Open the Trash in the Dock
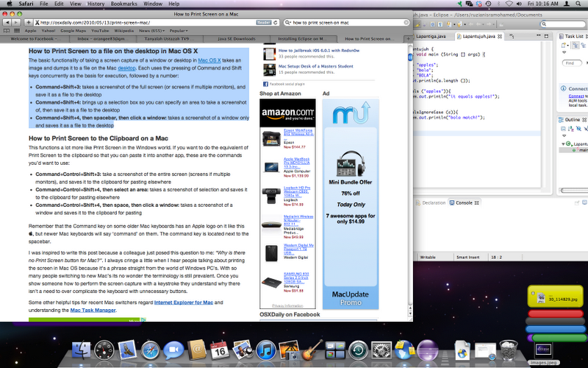This screenshot has height=368, width=588. point(509,350)
